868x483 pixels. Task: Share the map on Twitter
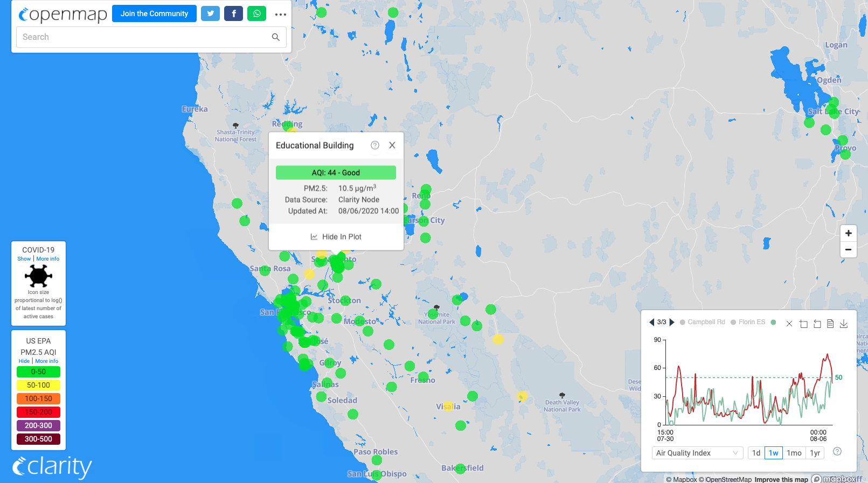(x=210, y=14)
